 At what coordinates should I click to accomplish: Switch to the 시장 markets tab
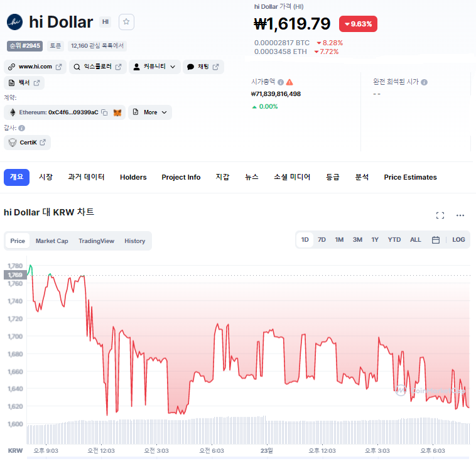tap(46, 177)
